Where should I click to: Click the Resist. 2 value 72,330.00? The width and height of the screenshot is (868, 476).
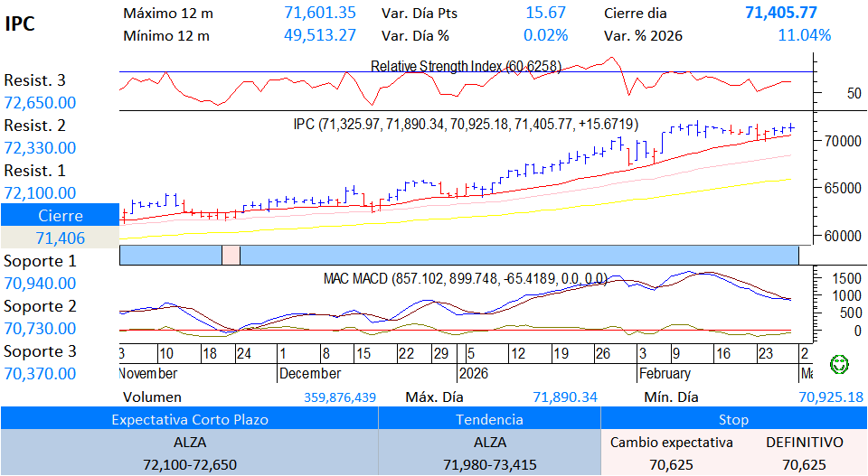tap(40, 148)
